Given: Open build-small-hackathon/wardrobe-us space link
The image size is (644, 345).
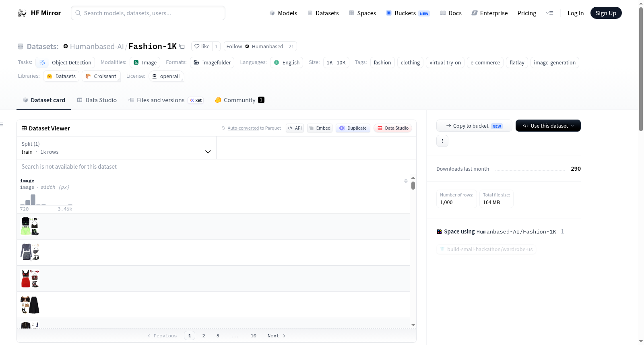Looking at the screenshot, I should point(486,249).
